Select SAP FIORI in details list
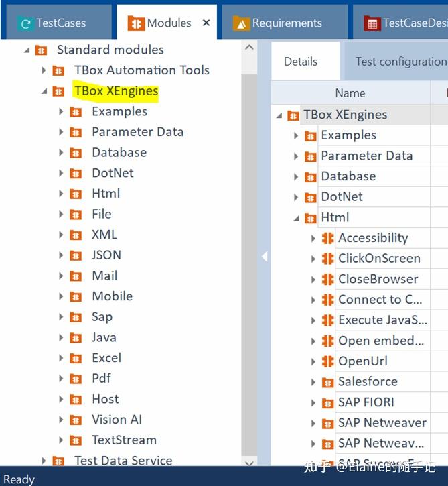The width and height of the screenshot is (448, 486). 366,402
